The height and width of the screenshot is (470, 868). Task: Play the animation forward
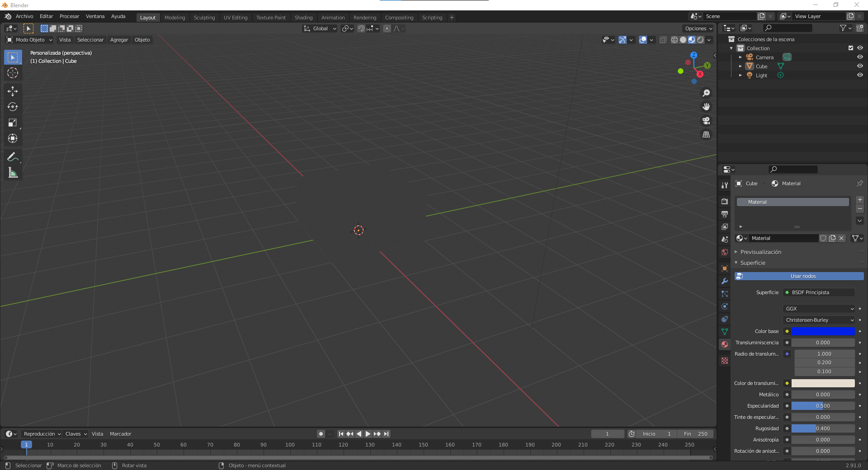[368, 434]
